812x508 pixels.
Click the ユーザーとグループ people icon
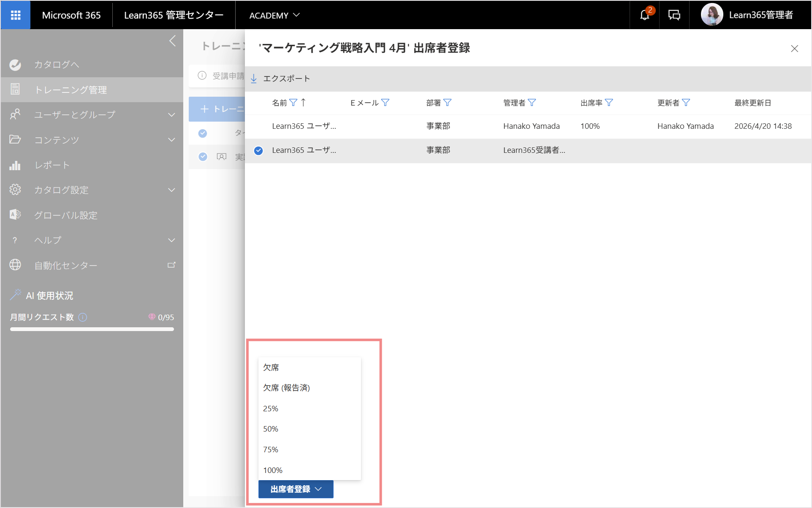15,114
